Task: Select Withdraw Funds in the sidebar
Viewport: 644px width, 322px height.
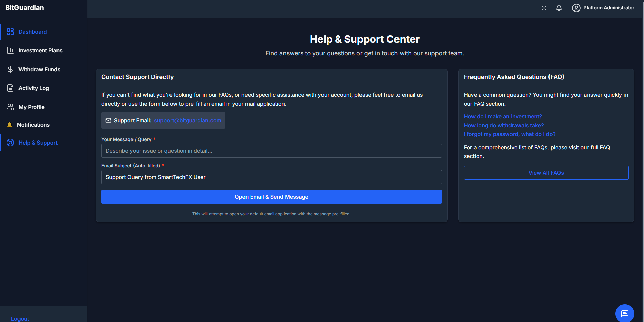Action: point(39,69)
